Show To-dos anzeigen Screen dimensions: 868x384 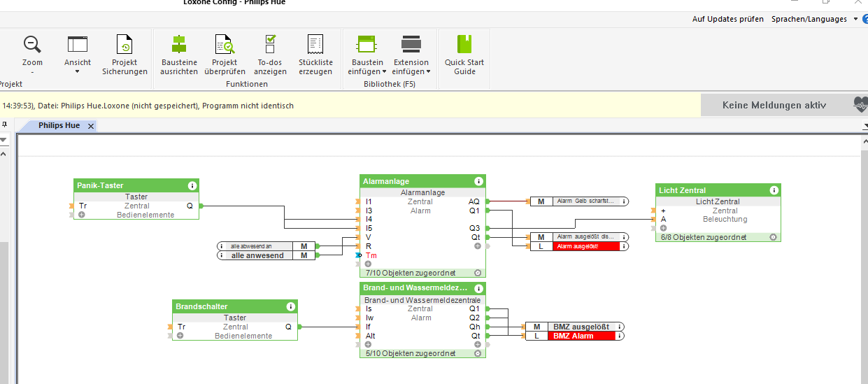[270, 55]
